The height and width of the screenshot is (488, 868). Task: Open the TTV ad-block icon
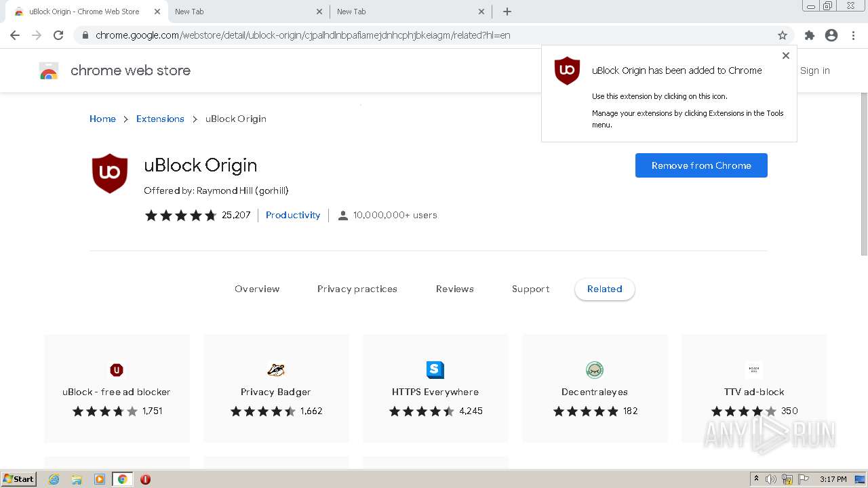coord(754,370)
